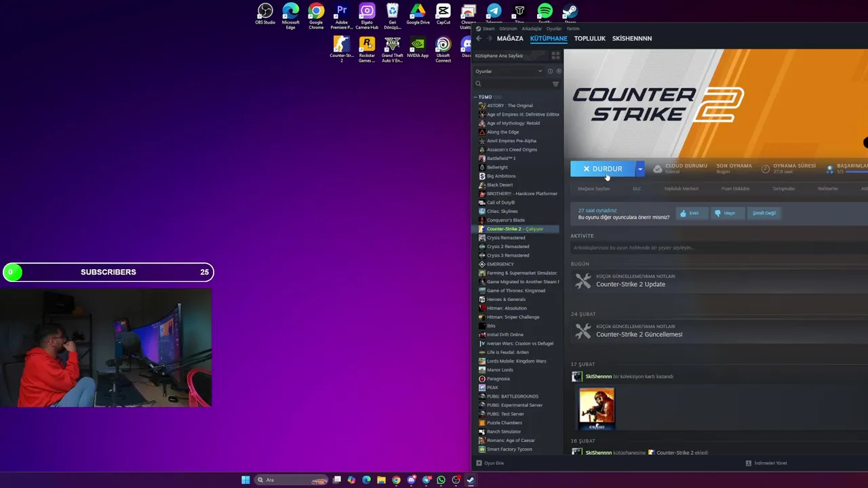Open the MAĞAZA tab

click(510, 39)
